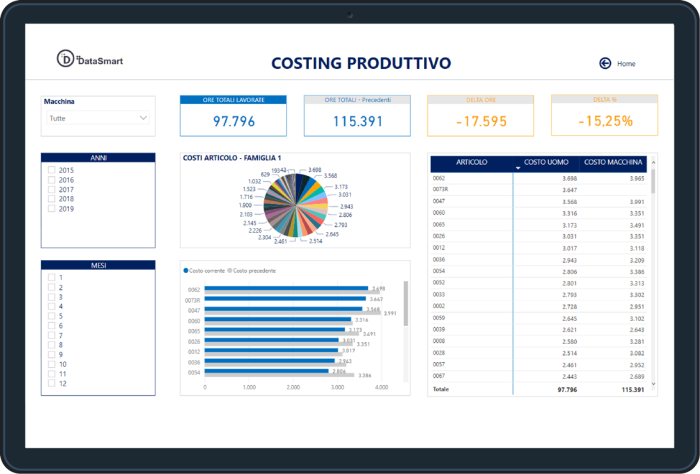Click the gray Costo precedente legend dot

click(x=229, y=271)
